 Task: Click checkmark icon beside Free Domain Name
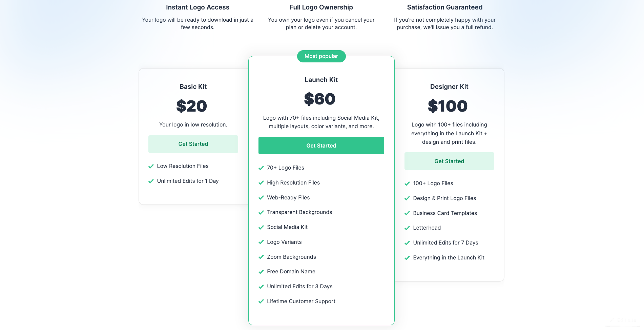tap(261, 272)
